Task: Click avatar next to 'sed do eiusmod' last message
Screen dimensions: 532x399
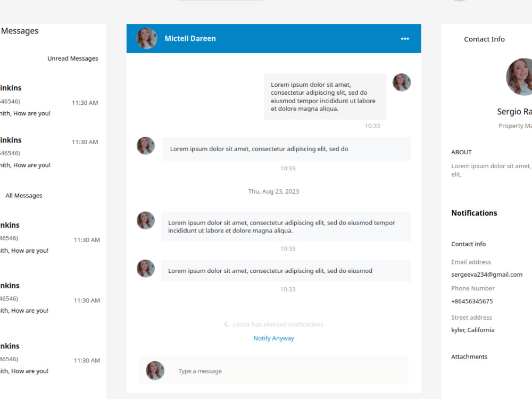Action: pos(146,269)
